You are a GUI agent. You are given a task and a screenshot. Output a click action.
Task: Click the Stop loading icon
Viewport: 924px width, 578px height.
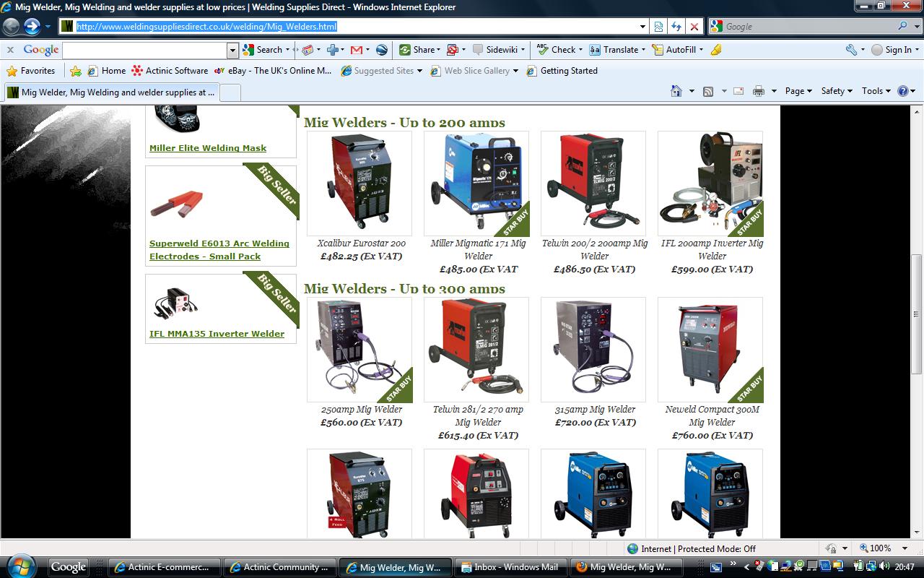point(694,27)
